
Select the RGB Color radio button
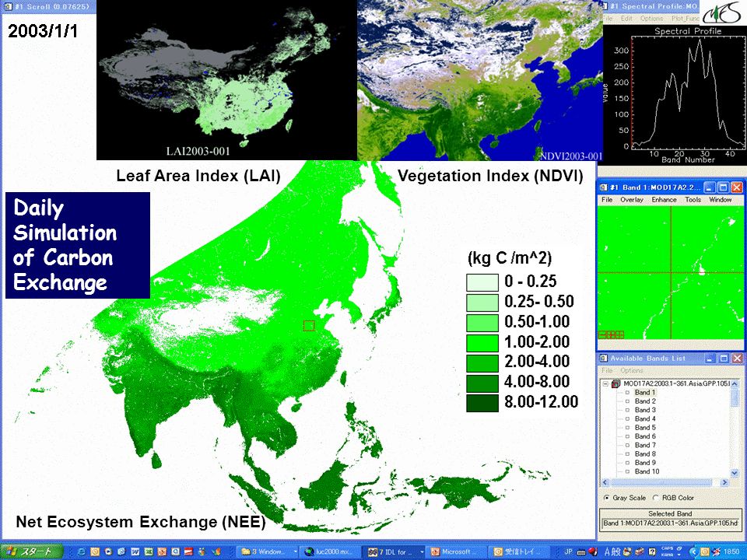tap(655, 498)
